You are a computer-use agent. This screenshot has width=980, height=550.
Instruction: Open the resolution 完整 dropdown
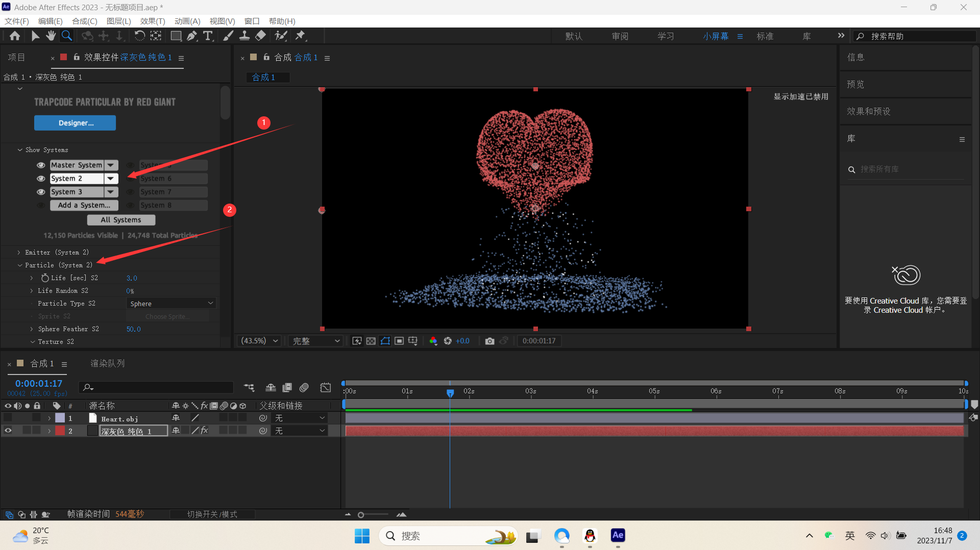click(315, 341)
